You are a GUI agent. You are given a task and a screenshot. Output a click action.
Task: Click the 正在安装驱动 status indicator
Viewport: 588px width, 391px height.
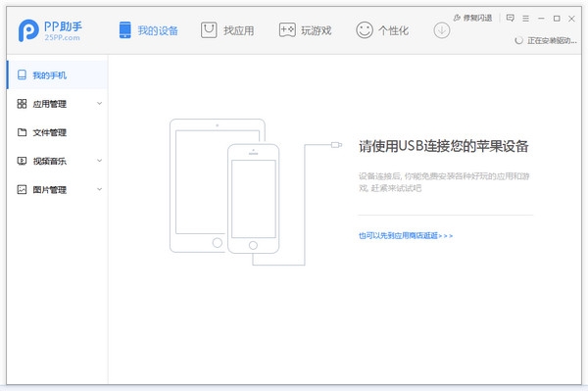click(x=546, y=40)
